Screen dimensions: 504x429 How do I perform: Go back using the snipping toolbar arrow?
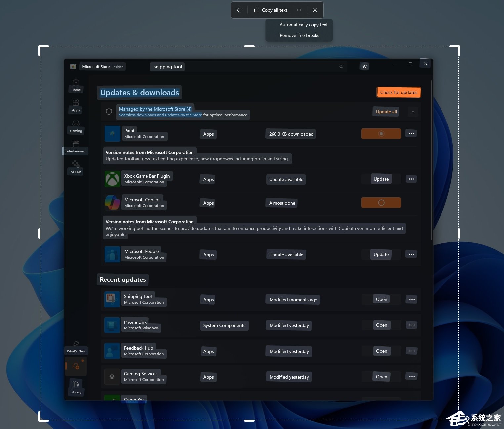(x=239, y=10)
